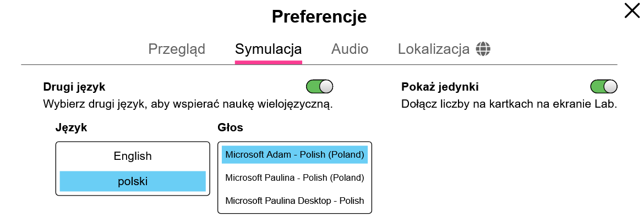Click the globe icon beside Lokalizacja
This screenshot has height=217, width=644.
[x=483, y=49]
